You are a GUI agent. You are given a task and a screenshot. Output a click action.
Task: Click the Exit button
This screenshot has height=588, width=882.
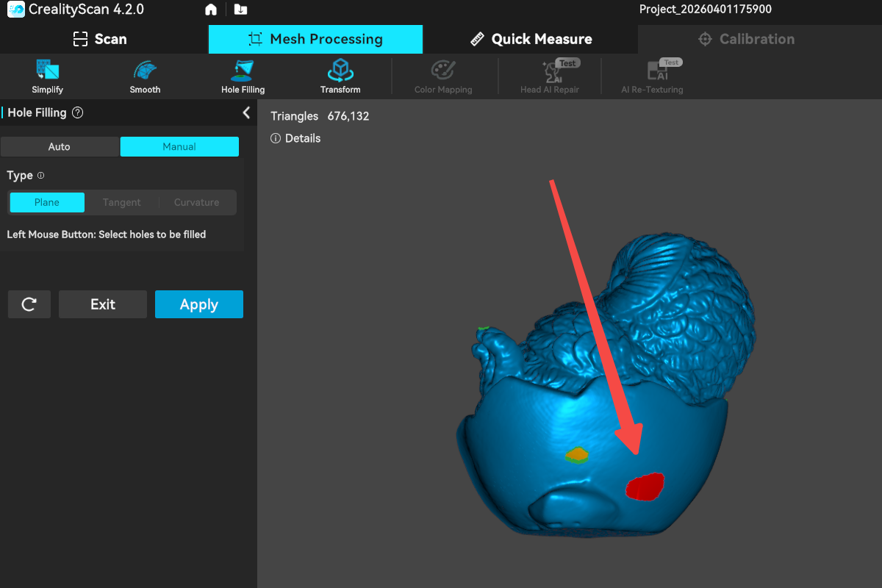click(x=103, y=304)
